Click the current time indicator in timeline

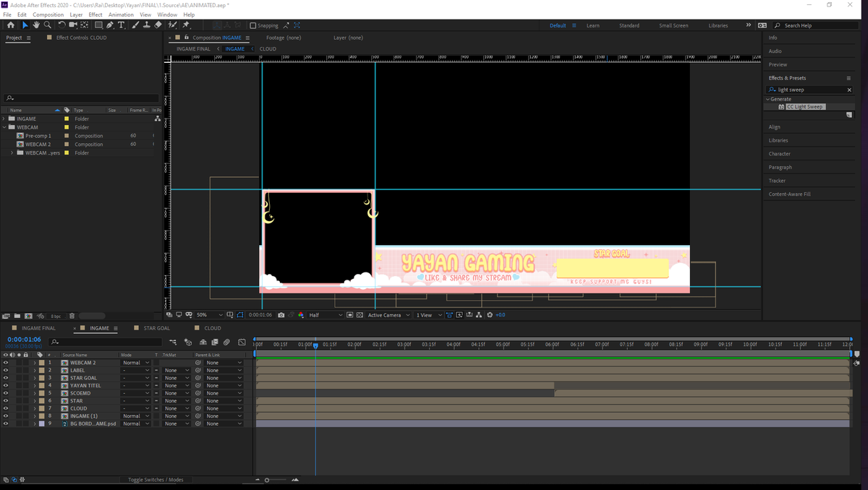315,345
